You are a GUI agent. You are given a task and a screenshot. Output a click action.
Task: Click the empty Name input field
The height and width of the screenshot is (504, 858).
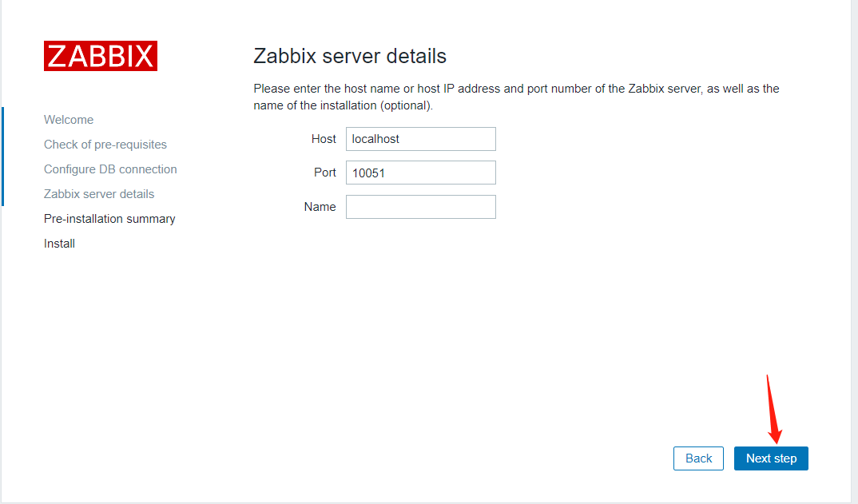click(421, 206)
